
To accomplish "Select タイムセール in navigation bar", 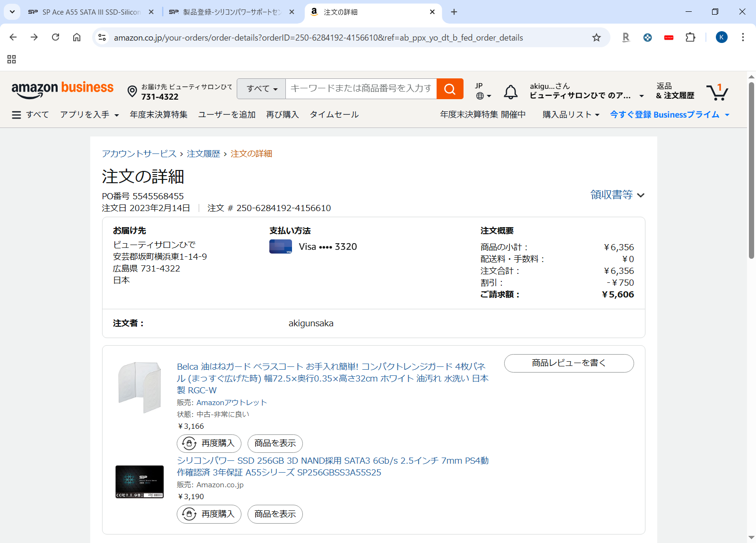I will coord(334,115).
